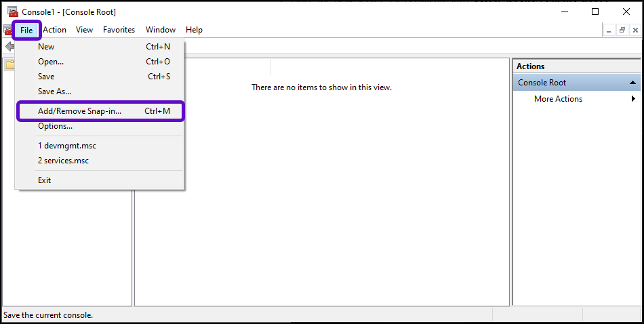Choose Add/Remove Snap-in from File menu
This screenshot has height=324, width=644.
point(80,111)
